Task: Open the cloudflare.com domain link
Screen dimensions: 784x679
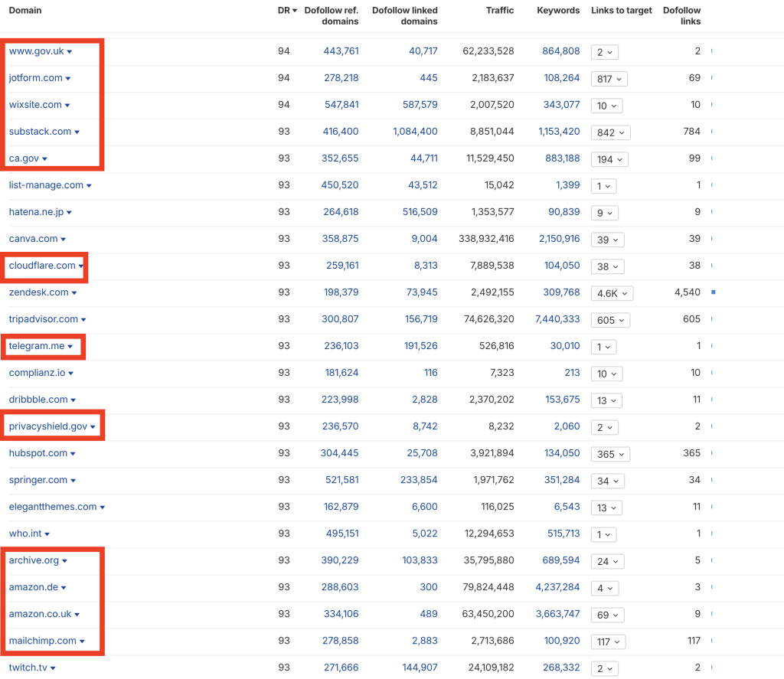Action: tap(42, 266)
